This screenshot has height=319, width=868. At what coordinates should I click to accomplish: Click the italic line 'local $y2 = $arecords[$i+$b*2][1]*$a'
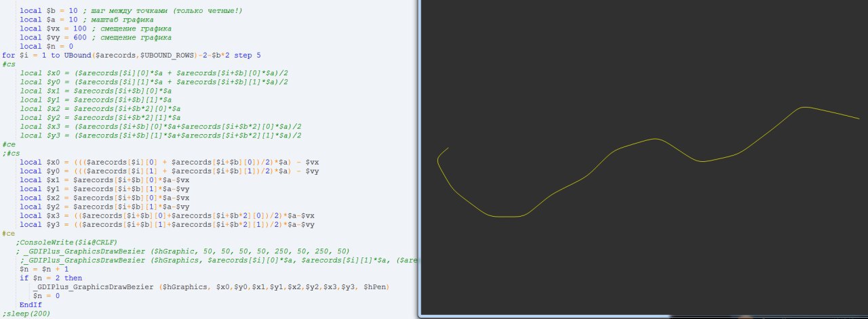click(100, 117)
